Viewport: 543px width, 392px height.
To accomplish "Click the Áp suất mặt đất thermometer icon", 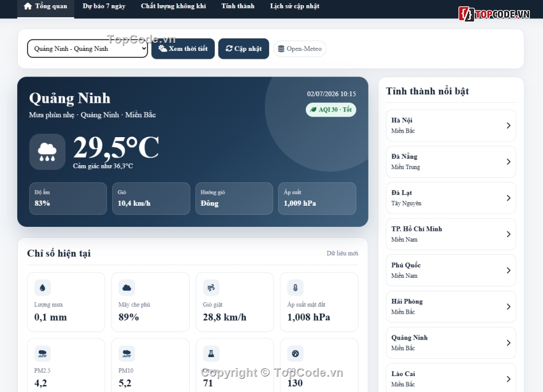I will click(296, 288).
